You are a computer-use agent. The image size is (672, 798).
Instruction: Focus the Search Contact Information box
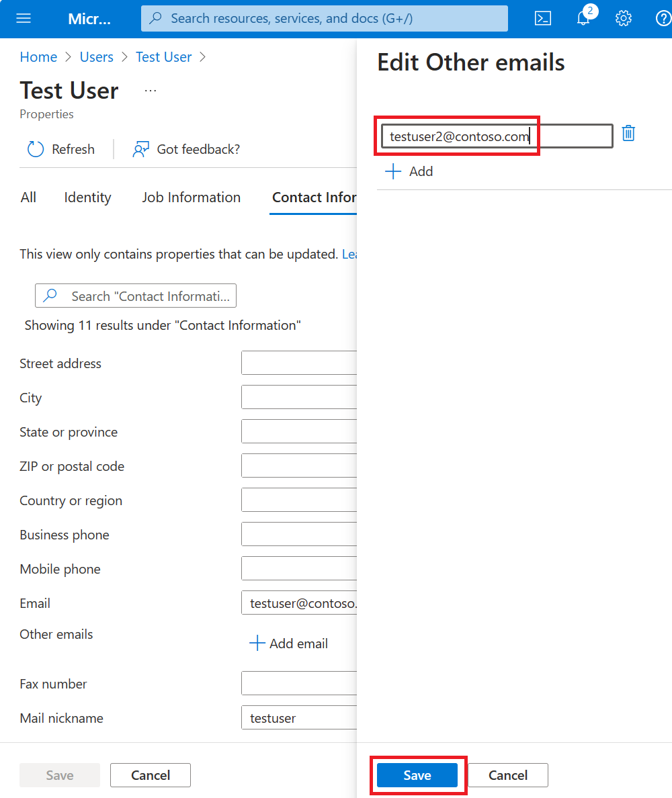[136, 296]
